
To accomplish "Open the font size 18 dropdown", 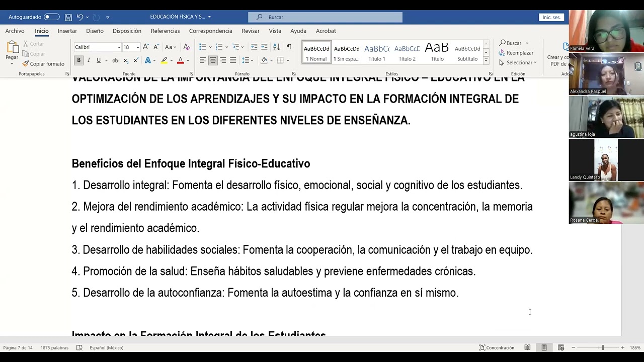I will (137, 47).
